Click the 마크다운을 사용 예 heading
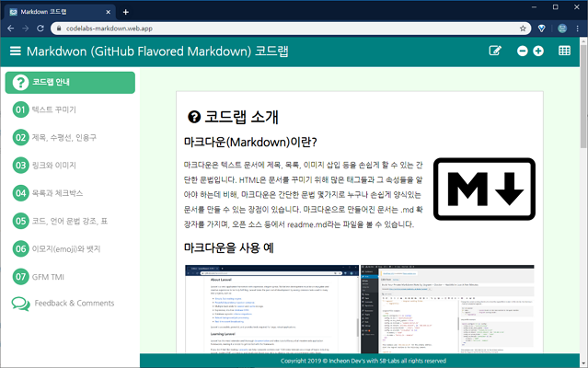Viewport: 588px width, 368px height. coord(229,248)
